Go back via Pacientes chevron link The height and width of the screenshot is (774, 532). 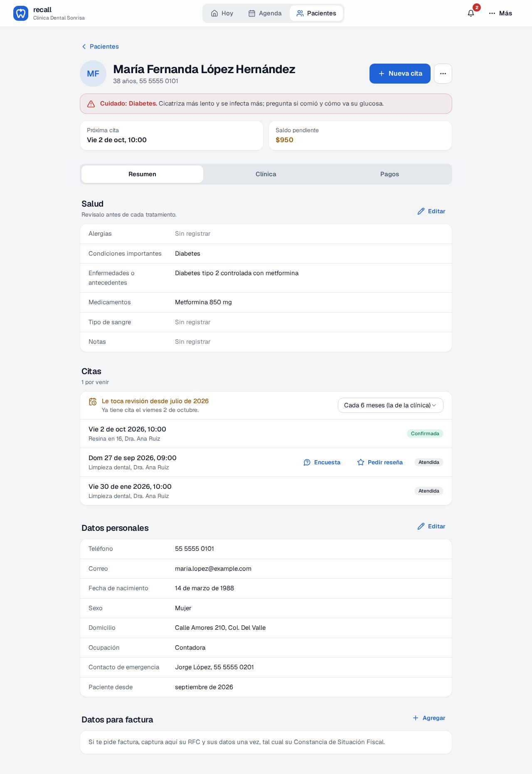100,47
